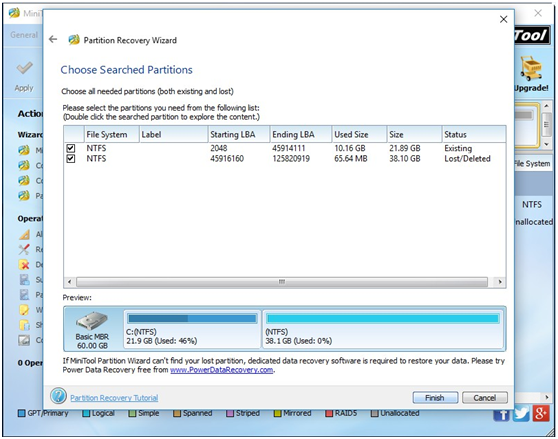The width and height of the screenshot is (558, 439).
Task: Click the red X delete operation icon
Action: coord(24,265)
